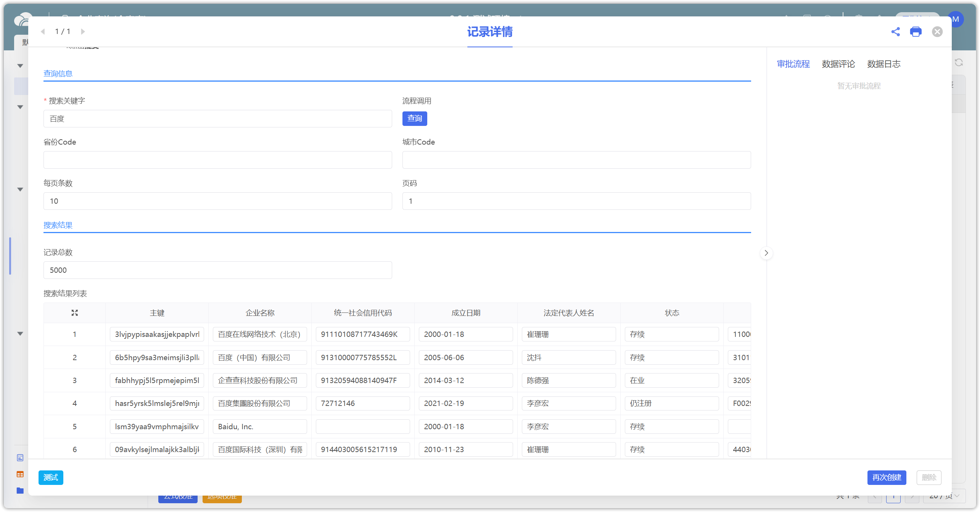
Task: Select status cell 在业
Action: coord(672,380)
